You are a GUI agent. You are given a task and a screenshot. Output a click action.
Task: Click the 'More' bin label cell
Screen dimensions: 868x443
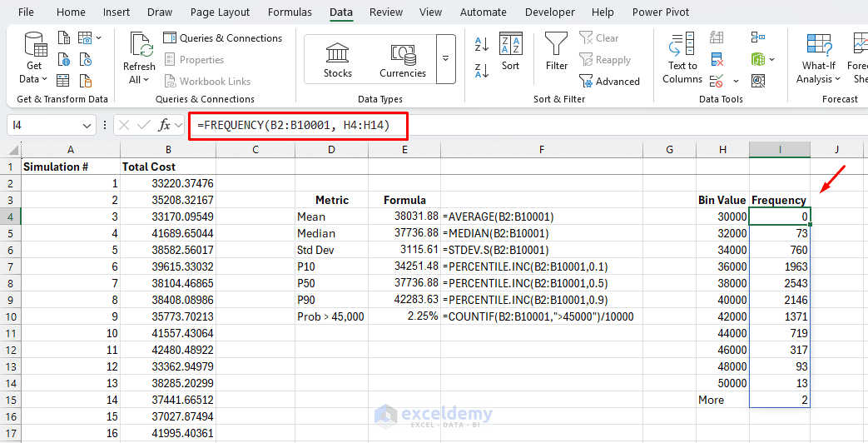(x=722, y=400)
